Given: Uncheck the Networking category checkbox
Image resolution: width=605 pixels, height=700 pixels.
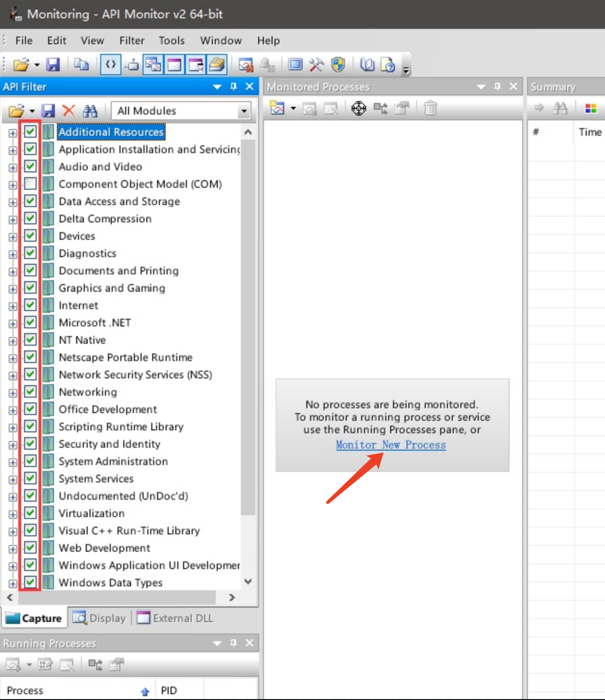Looking at the screenshot, I should pyautogui.click(x=30, y=392).
